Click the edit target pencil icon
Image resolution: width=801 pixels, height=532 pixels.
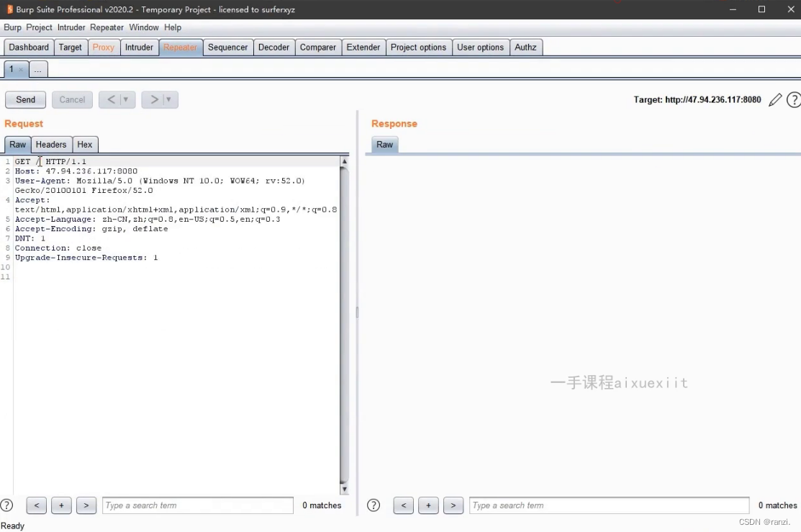775,99
